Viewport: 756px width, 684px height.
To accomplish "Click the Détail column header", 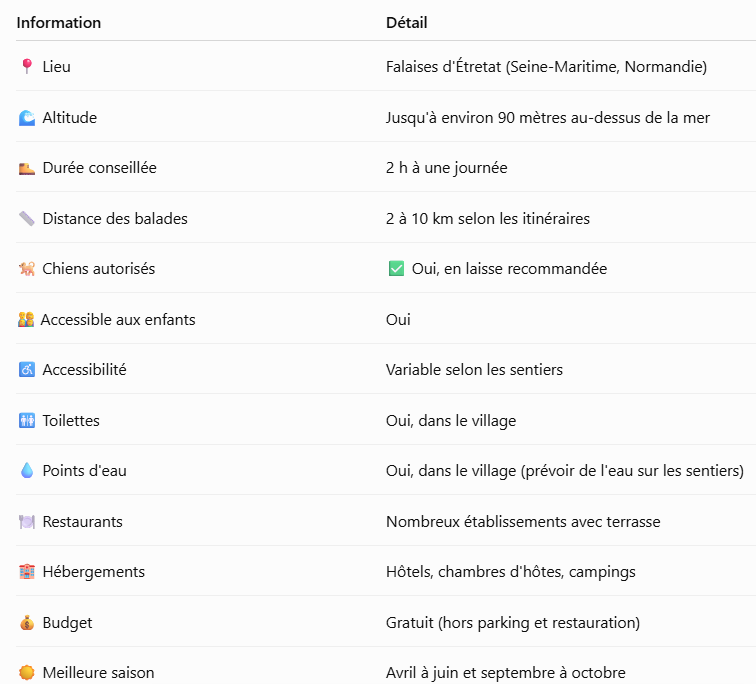I will click(x=406, y=23).
